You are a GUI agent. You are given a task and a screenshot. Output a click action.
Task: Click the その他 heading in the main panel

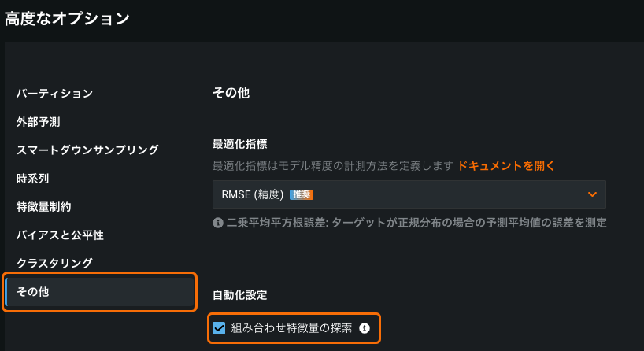pos(231,93)
